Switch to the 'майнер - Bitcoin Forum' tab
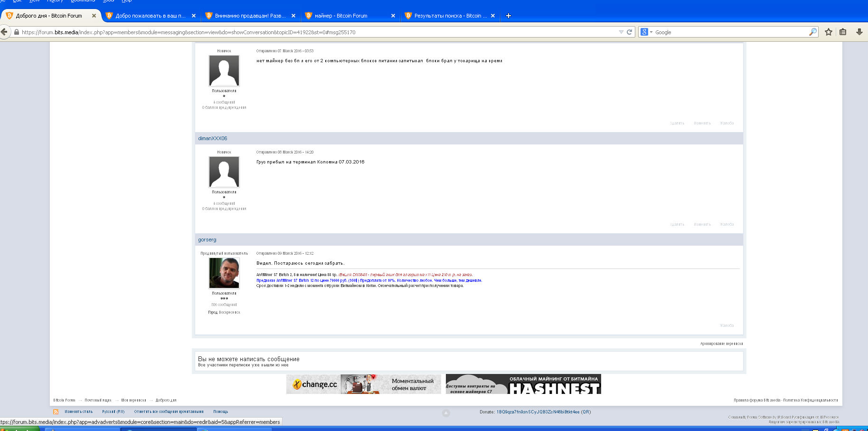This screenshot has width=868, height=431. [341, 16]
